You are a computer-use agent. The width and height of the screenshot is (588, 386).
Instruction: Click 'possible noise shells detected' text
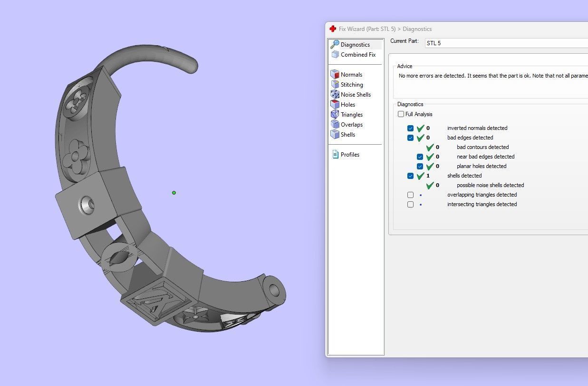(490, 185)
